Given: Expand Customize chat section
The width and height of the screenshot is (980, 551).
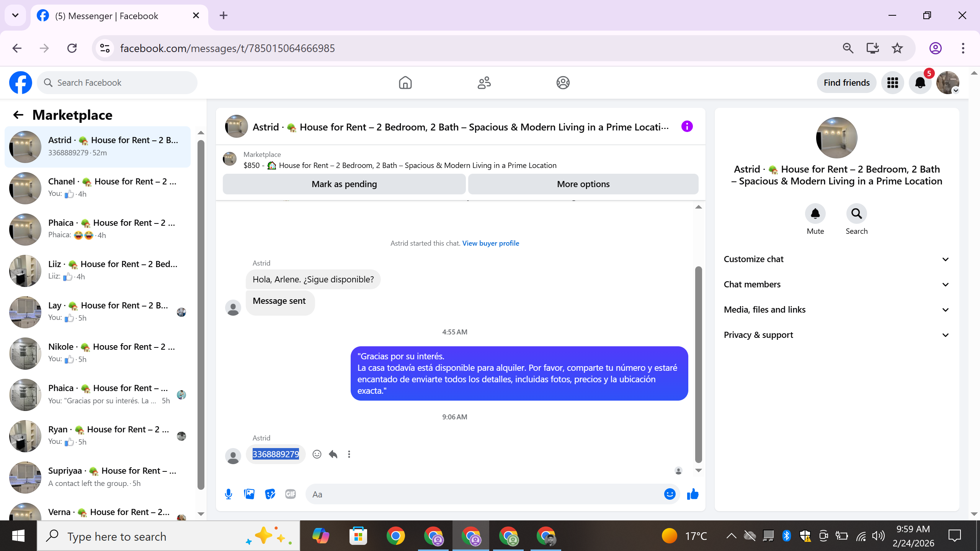Looking at the screenshot, I should tap(836, 259).
